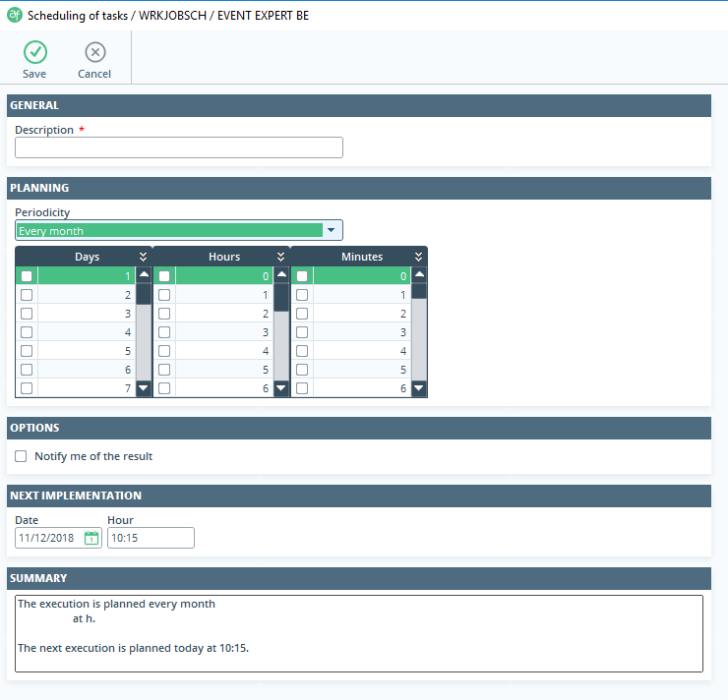
Task: Expand the Hours column chevron
Action: [281, 257]
